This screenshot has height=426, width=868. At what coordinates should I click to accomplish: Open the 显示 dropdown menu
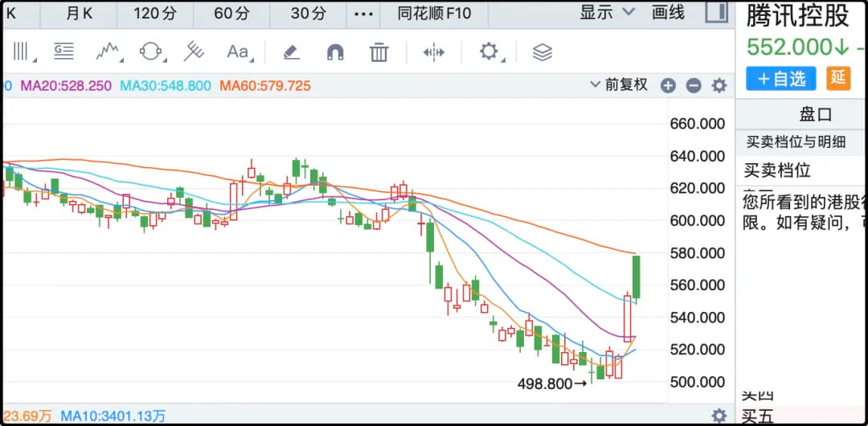pos(607,12)
